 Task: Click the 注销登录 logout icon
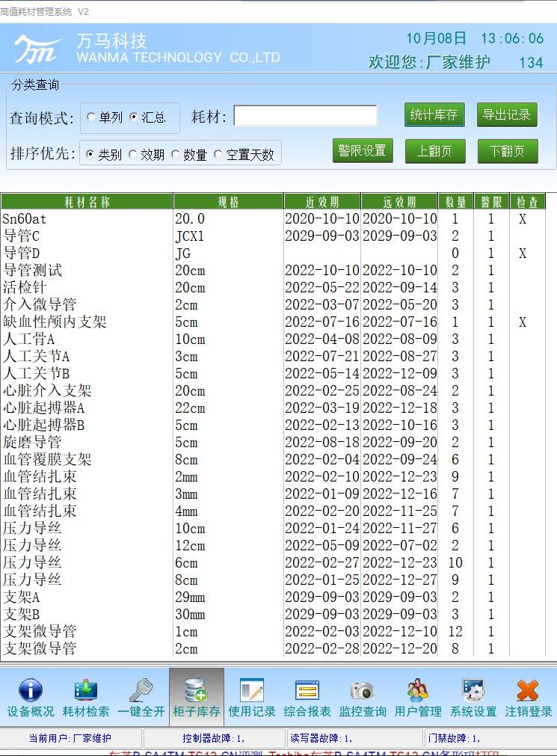(528, 690)
